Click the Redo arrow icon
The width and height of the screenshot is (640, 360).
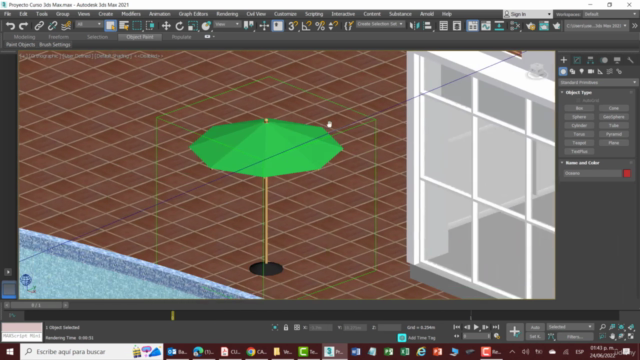[23, 26]
